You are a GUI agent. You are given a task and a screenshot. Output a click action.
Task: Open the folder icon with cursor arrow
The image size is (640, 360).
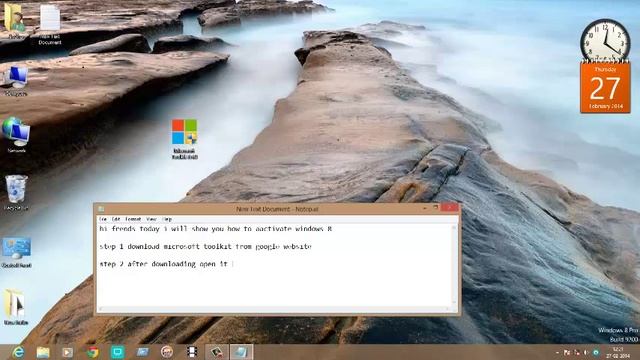point(16,307)
